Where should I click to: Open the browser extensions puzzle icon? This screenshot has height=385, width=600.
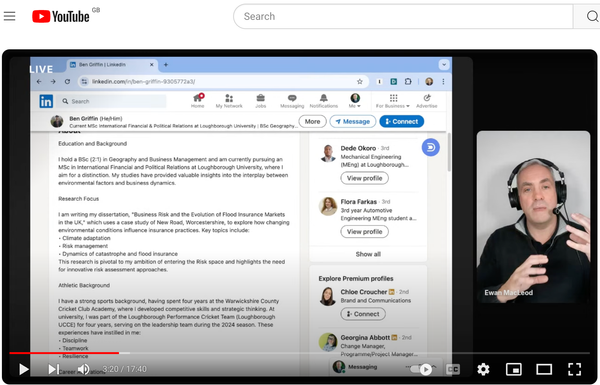pyautogui.click(x=408, y=82)
